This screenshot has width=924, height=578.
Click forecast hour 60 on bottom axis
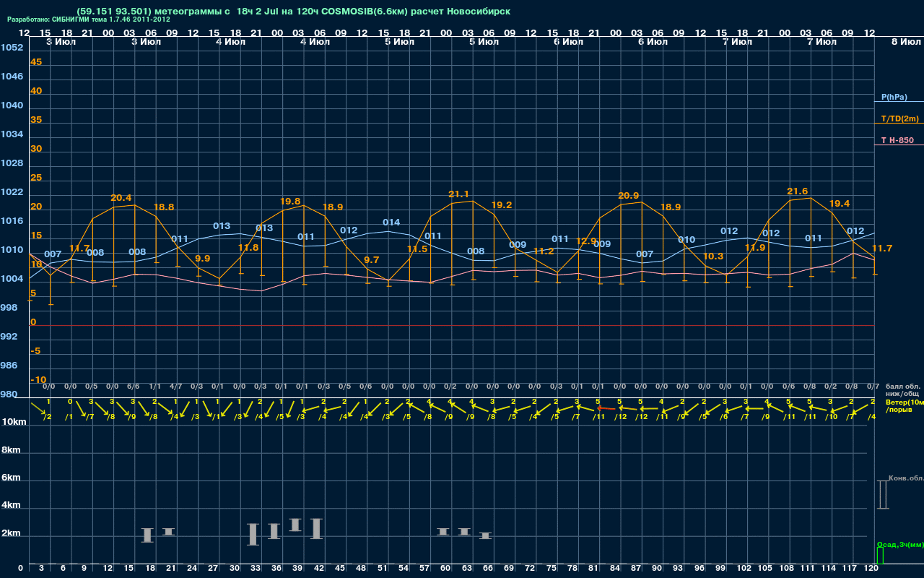445,569
